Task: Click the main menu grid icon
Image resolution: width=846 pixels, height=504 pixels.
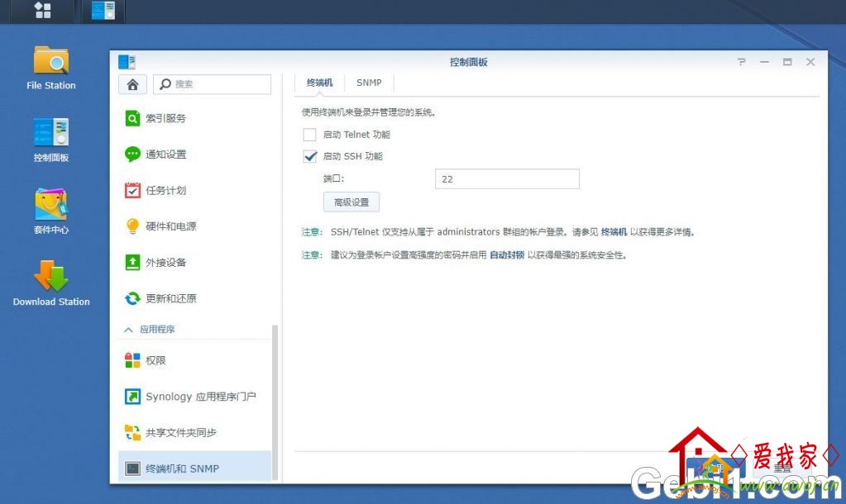Action: (x=42, y=11)
